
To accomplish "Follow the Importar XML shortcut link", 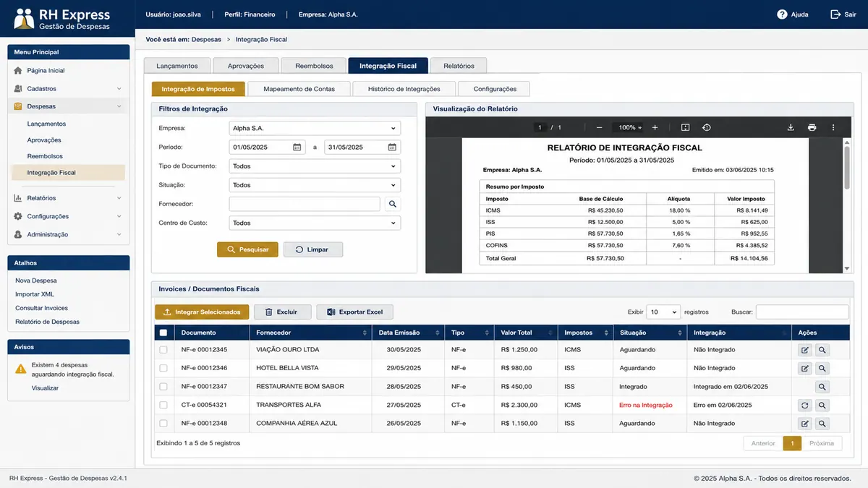I will tap(36, 294).
